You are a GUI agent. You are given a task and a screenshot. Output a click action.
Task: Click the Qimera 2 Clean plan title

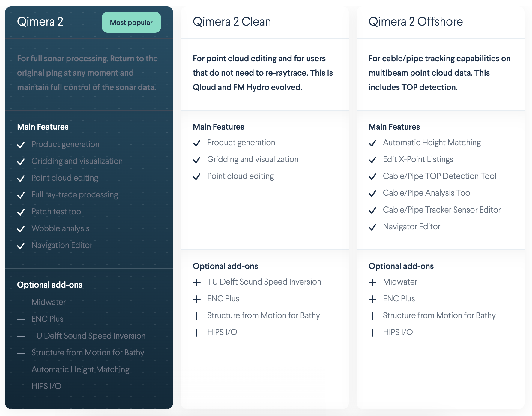(x=232, y=22)
